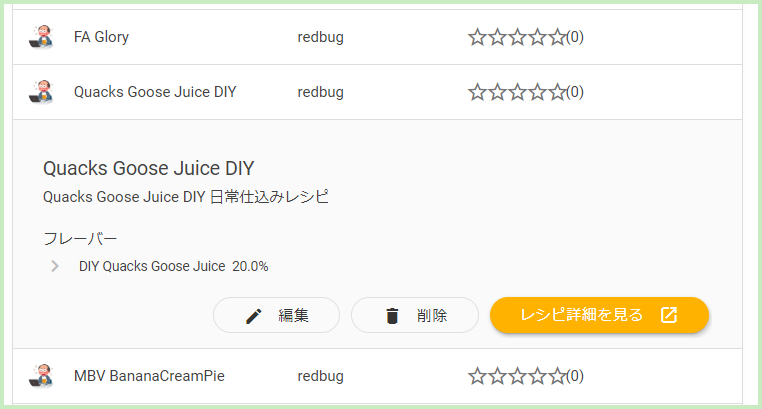762x409 pixels.
Task: Click the redbug author in the MBV BananaCreamPie row
Action: click(321, 376)
